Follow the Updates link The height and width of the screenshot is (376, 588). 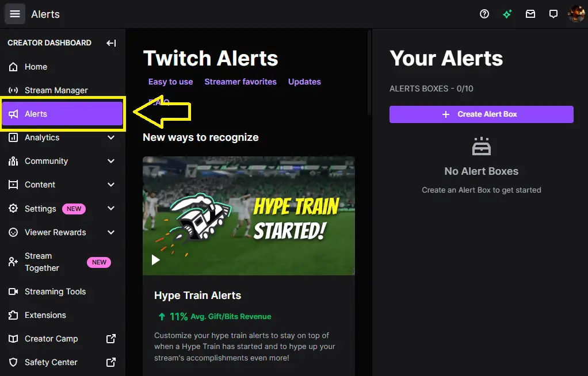(304, 82)
